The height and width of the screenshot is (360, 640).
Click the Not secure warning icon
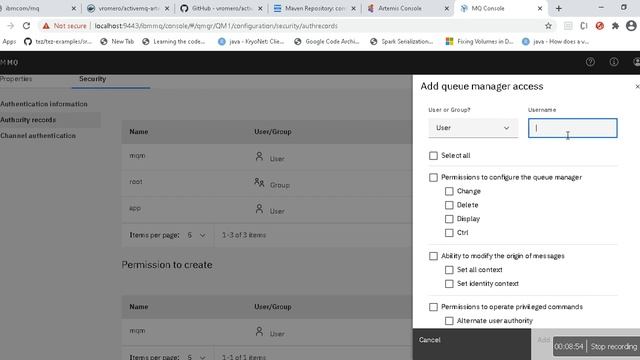pos(46,26)
